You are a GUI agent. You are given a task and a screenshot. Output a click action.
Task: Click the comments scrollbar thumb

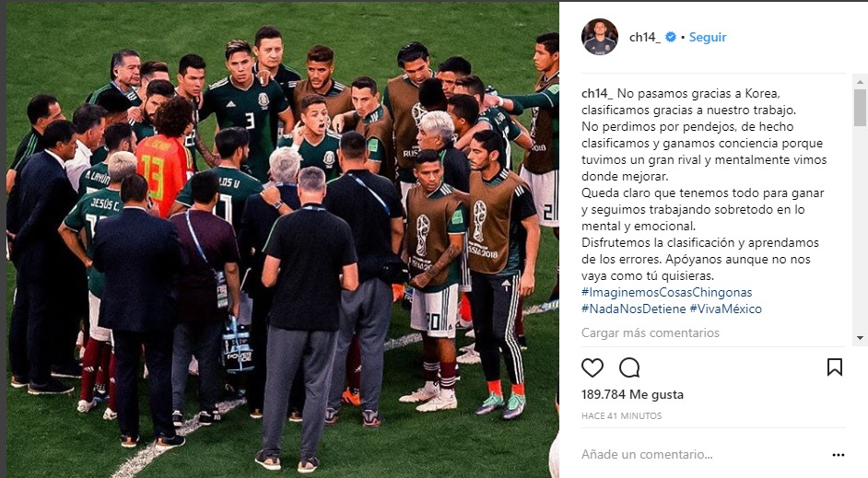tap(860, 108)
